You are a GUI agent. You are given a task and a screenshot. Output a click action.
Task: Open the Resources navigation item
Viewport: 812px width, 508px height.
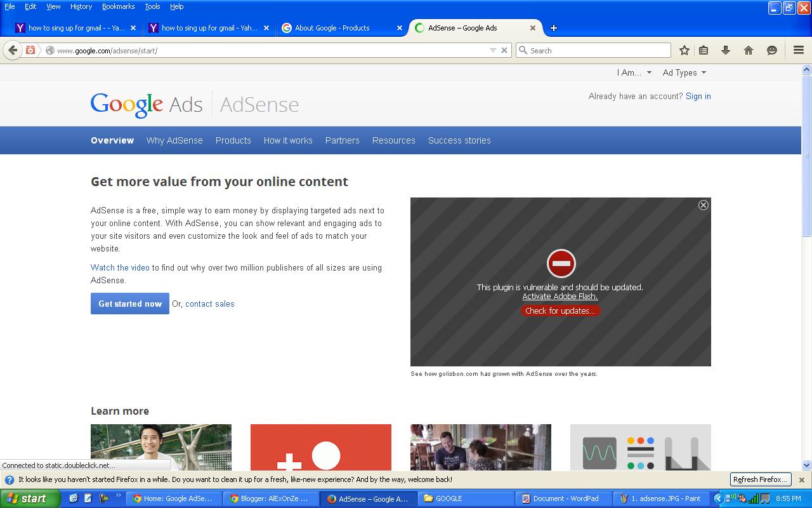[394, 140]
